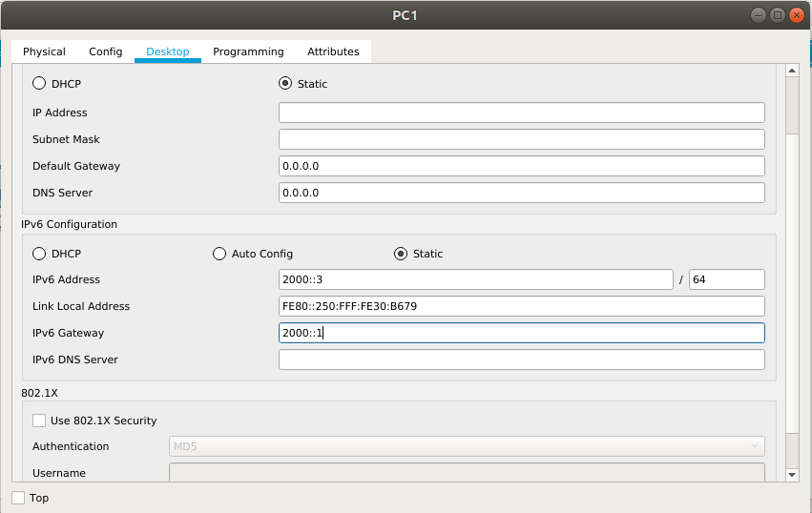Image resolution: width=812 pixels, height=513 pixels.
Task: Click the scrollbar up arrow
Action: coord(792,71)
